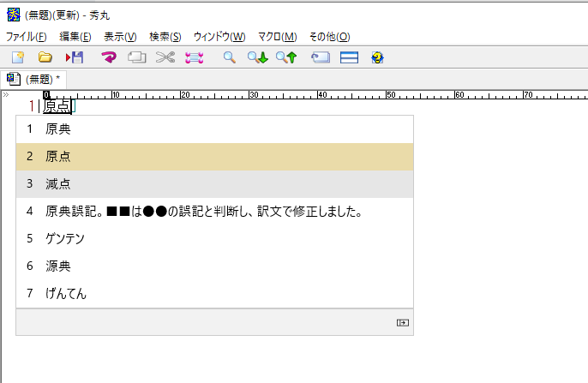Click the pink Undo arrow icon

point(109,57)
